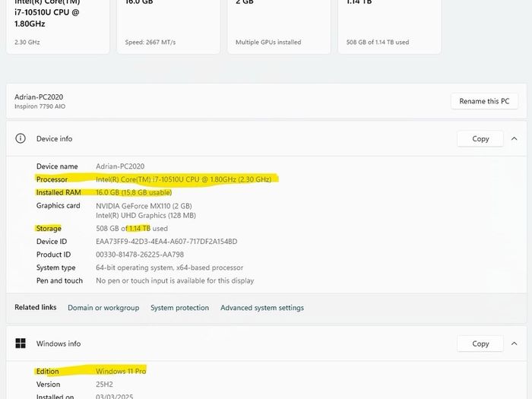The width and height of the screenshot is (532, 399).
Task: Click the Pen and touch value text
Action: (175, 280)
